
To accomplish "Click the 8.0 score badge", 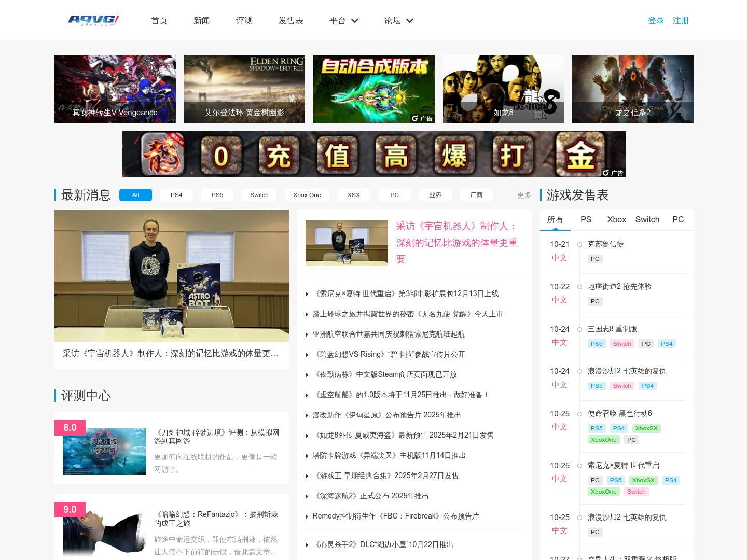I will [70, 427].
